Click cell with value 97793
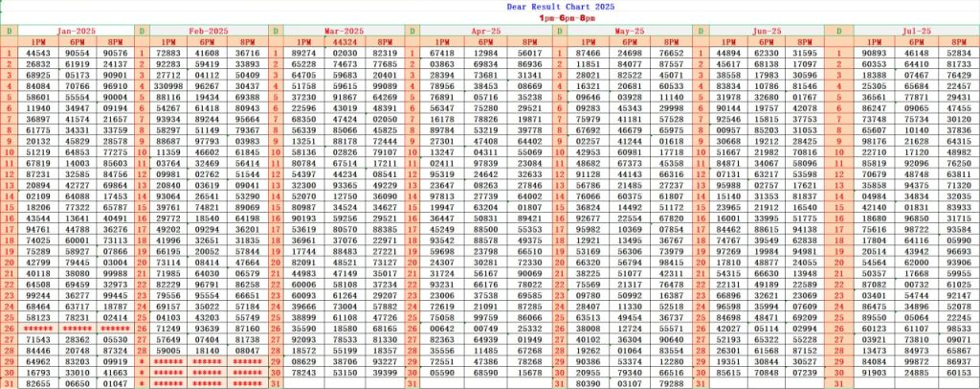Viewport: 980px width, 389px height. [x=208, y=141]
